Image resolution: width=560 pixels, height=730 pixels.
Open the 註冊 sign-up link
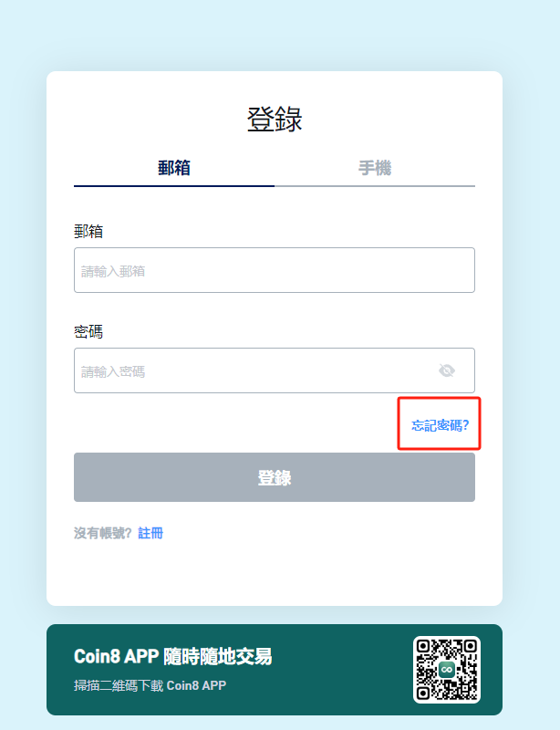pos(150,533)
